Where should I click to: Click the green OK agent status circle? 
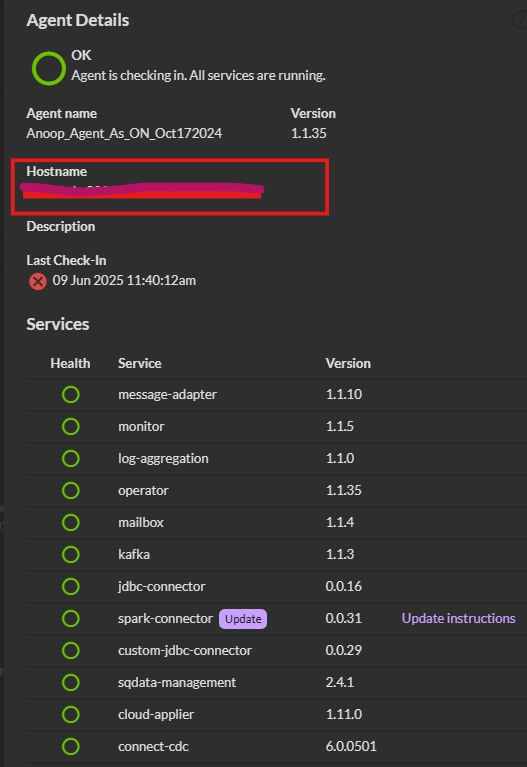(48, 68)
